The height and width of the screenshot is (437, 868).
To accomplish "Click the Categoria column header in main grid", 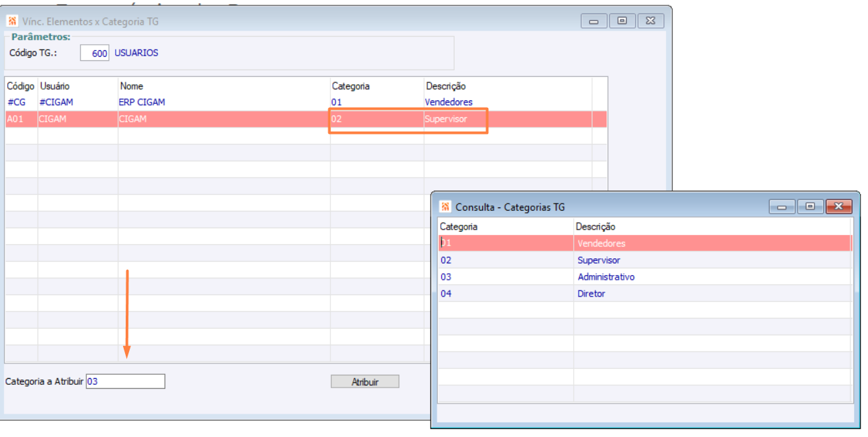I will pyautogui.click(x=351, y=86).
